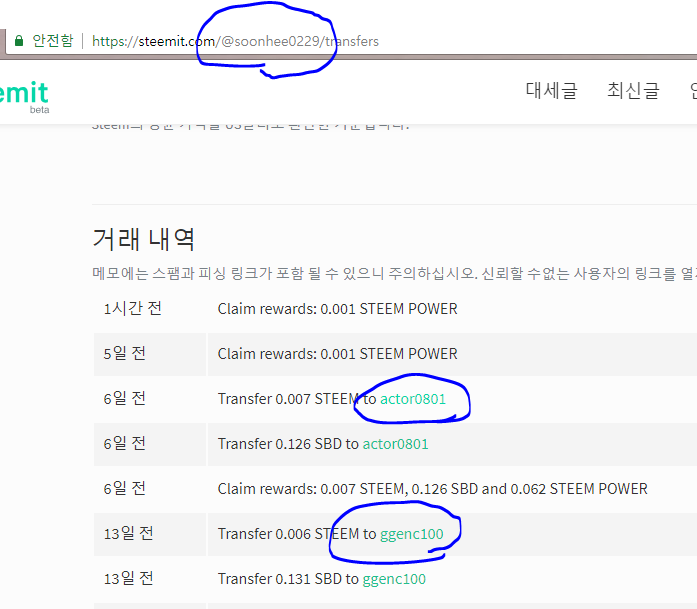This screenshot has height=609, width=697.
Task: Click the steemit.com URL in address bar
Action: [235, 41]
